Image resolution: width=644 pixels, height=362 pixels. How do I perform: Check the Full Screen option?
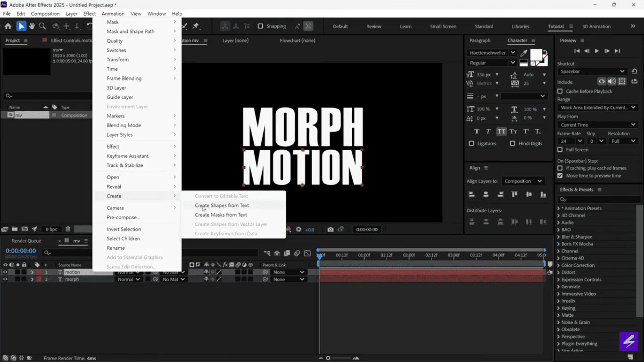tap(560, 149)
